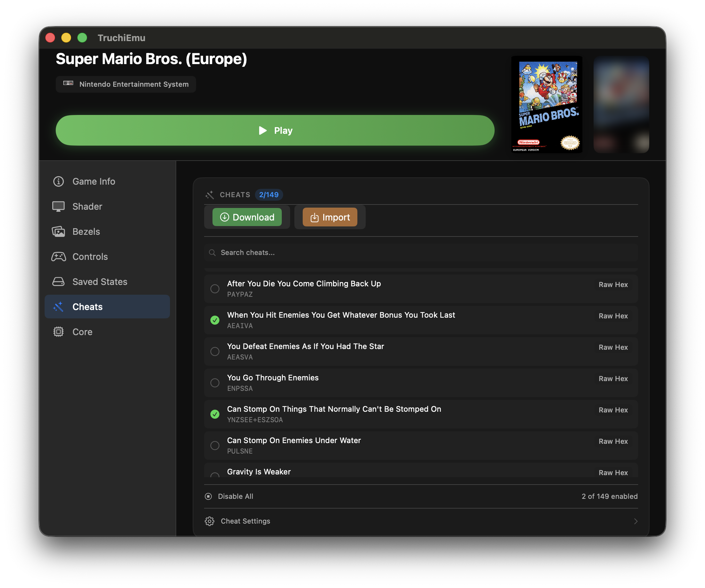Screen dimensions: 705x588
Task: Click the PAYPAZ cheat code
Action: point(240,294)
